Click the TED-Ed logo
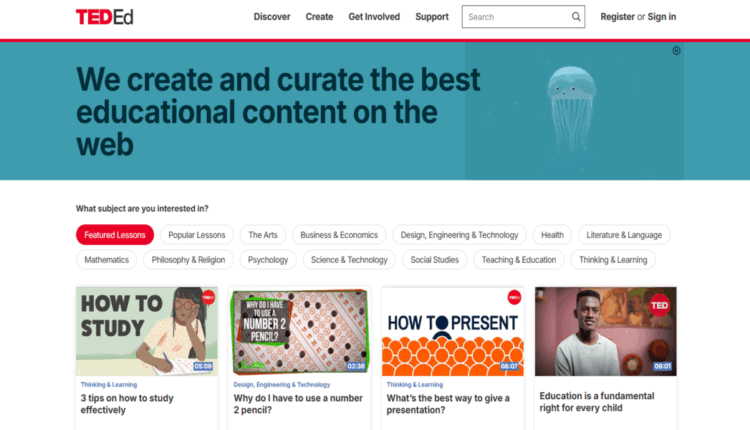 pyautogui.click(x=104, y=16)
